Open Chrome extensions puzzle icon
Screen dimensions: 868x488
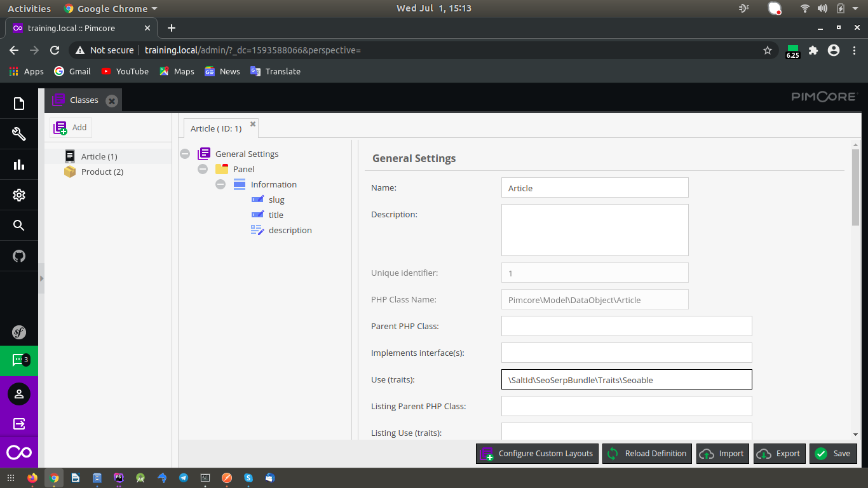tap(813, 50)
